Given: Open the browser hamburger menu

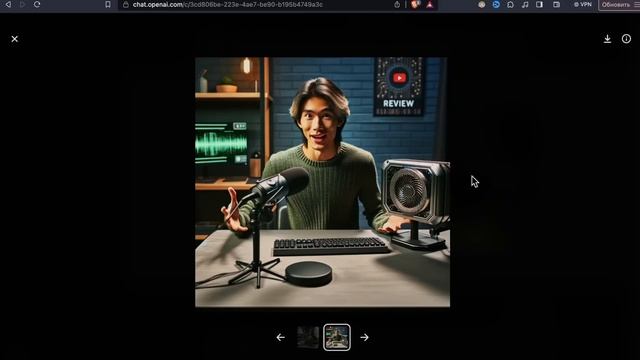Looking at the screenshot, I should point(637,4).
